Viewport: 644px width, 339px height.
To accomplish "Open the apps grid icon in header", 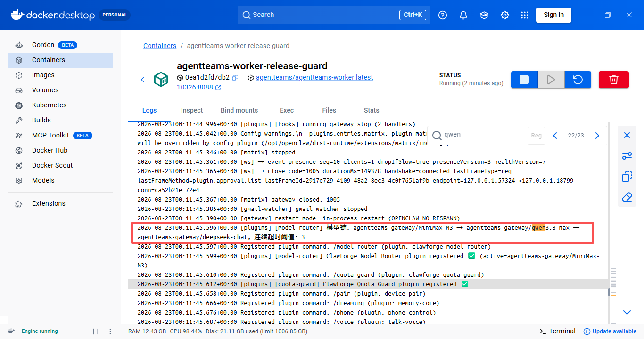I will pyautogui.click(x=525, y=15).
